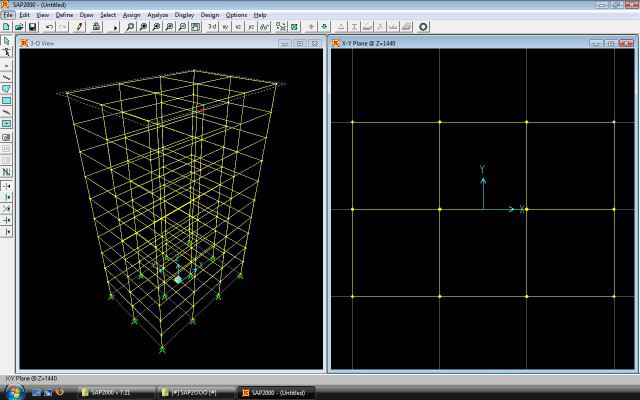Set the xy plane view button
Screen dimensions: 640x400
(225, 27)
